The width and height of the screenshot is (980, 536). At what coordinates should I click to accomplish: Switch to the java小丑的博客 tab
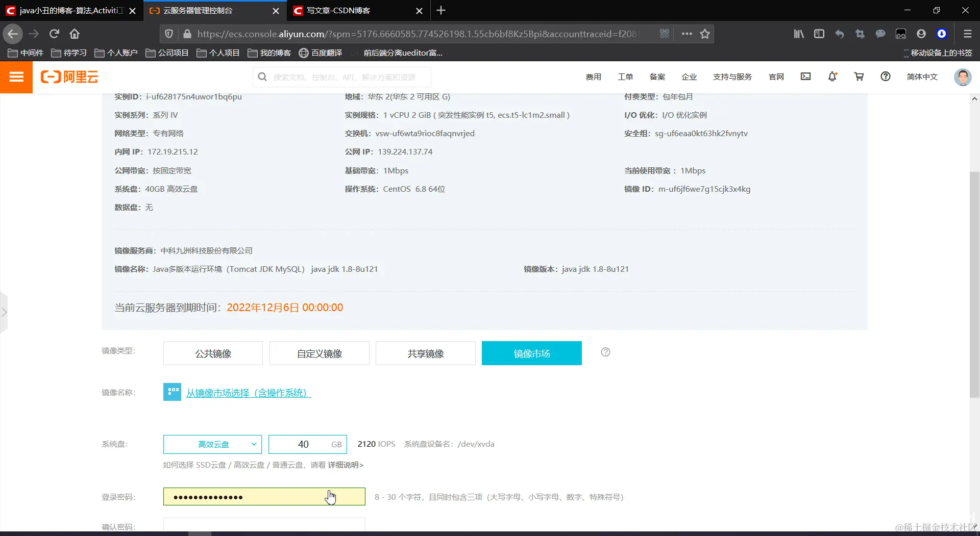tap(70, 10)
